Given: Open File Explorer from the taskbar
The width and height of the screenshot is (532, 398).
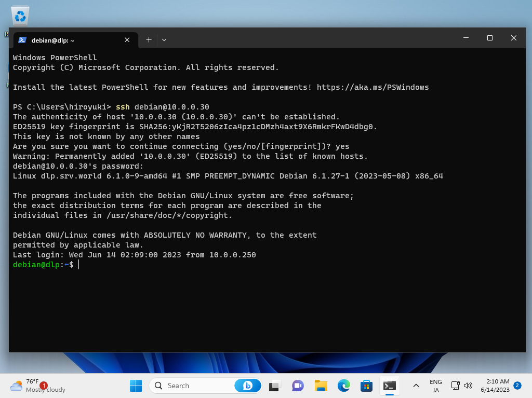Looking at the screenshot, I should [x=321, y=386].
